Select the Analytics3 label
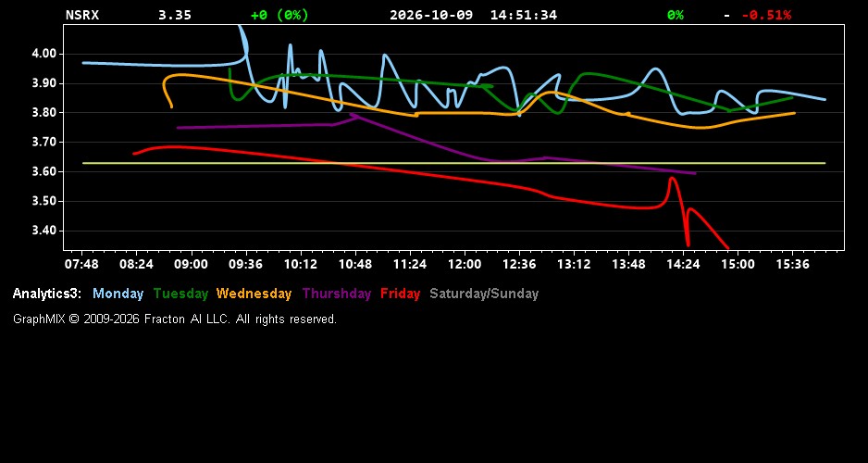The image size is (868, 463). coord(47,294)
